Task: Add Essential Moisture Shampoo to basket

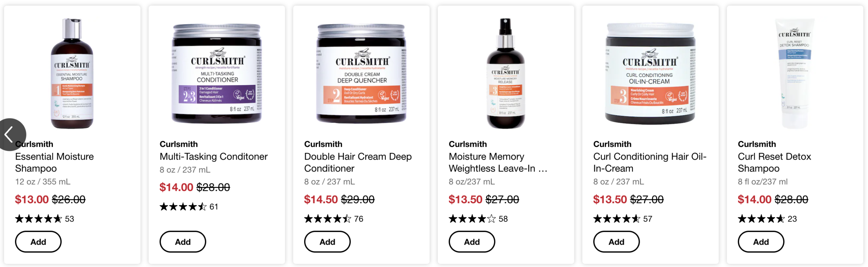Action: 38,242
